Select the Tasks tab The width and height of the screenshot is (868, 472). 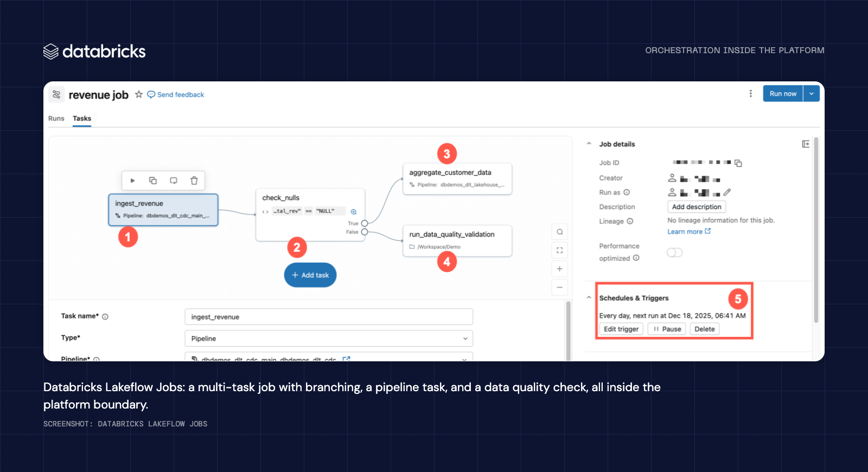coord(82,118)
